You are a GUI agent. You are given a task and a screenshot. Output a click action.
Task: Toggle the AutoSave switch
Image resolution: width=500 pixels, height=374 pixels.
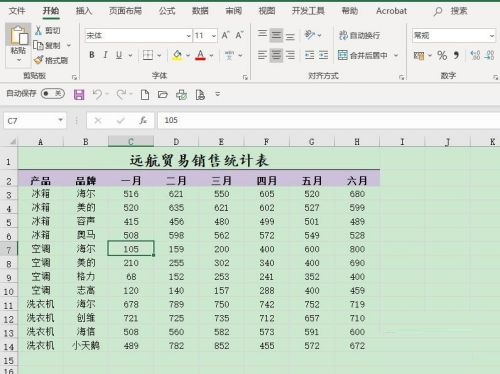click(53, 94)
